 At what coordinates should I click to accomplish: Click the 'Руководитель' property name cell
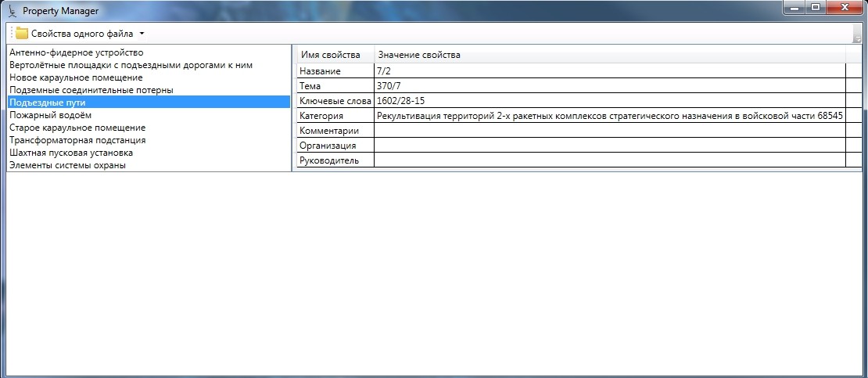click(x=335, y=160)
